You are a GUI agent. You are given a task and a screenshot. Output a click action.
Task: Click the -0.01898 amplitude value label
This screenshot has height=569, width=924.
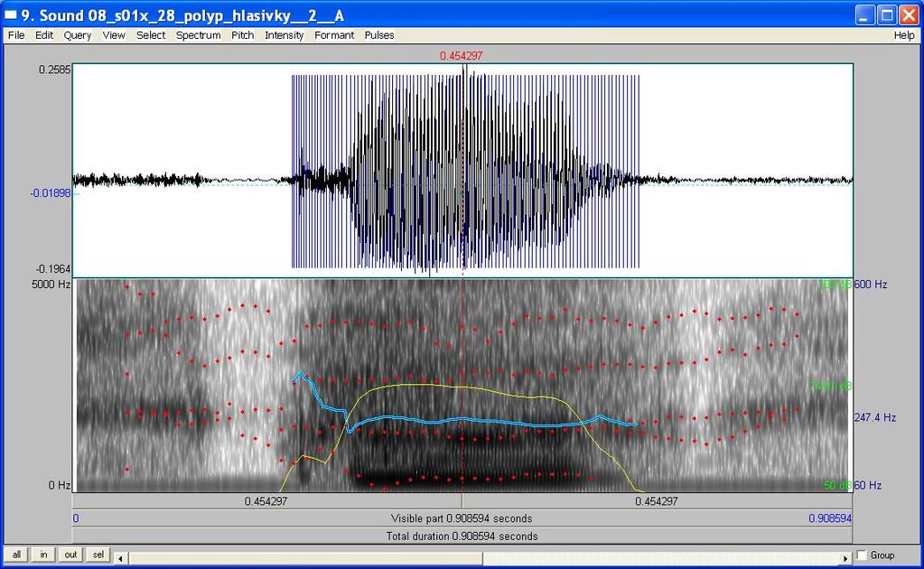51,193
